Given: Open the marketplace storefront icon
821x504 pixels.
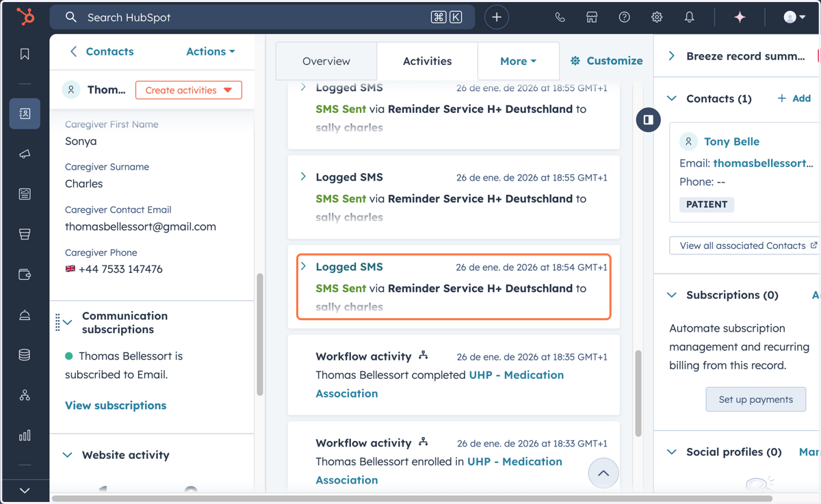Looking at the screenshot, I should [x=592, y=17].
